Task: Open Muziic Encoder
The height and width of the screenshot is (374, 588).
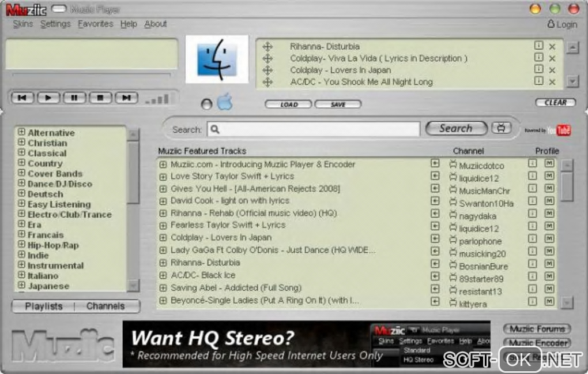Action: [537, 343]
